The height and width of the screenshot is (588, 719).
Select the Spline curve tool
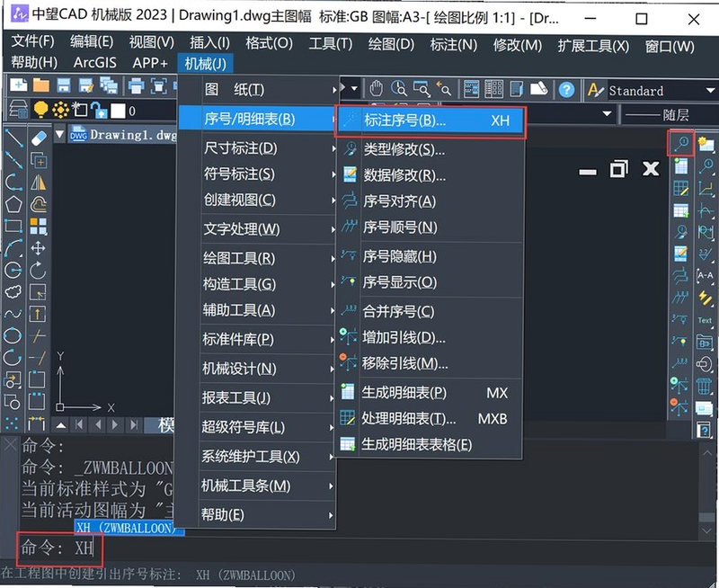pos(13,314)
